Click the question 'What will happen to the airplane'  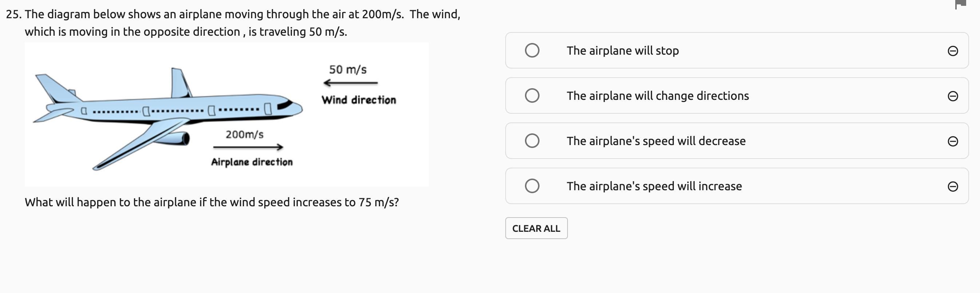pyautogui.click(x=212, y=202)
